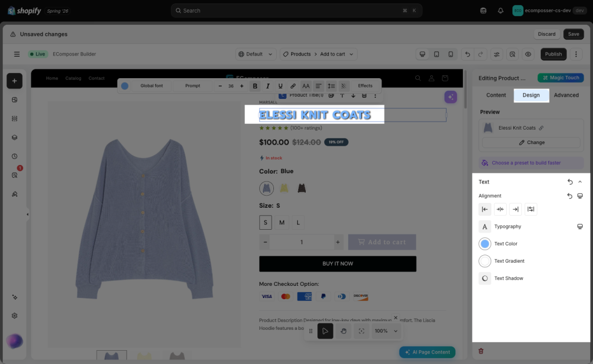Collapse the Text section
Viewport: 593px width, 364px height.
pyautogui.click(x=580, y=182)
